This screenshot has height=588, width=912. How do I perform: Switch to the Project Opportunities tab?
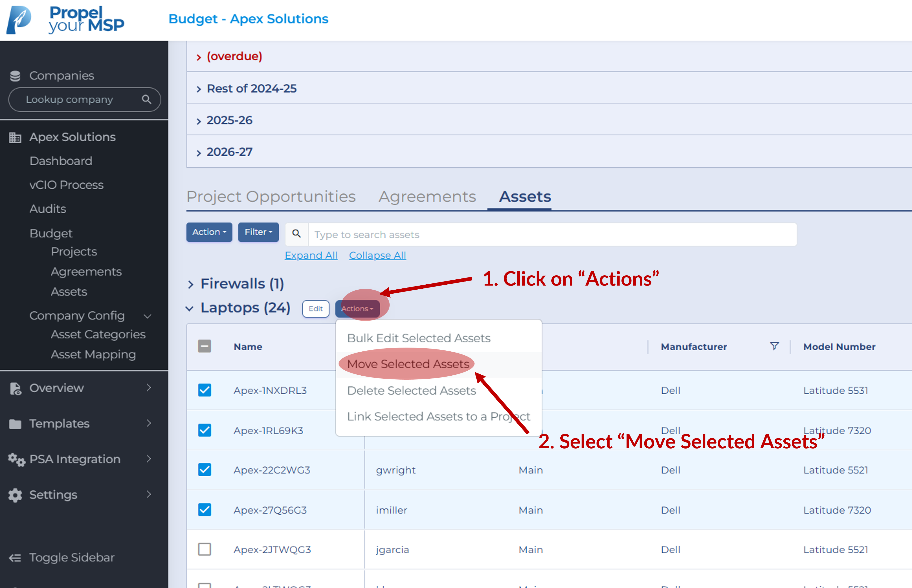(271, 197)
